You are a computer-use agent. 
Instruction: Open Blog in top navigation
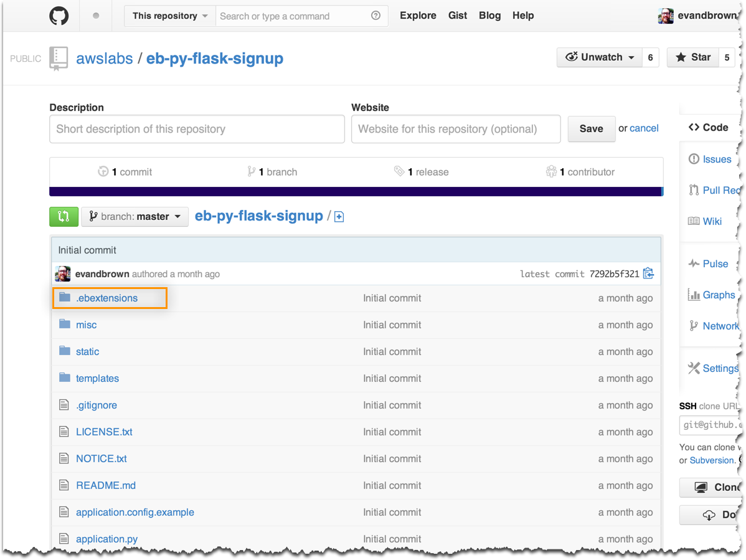click(x=489, y=16)
